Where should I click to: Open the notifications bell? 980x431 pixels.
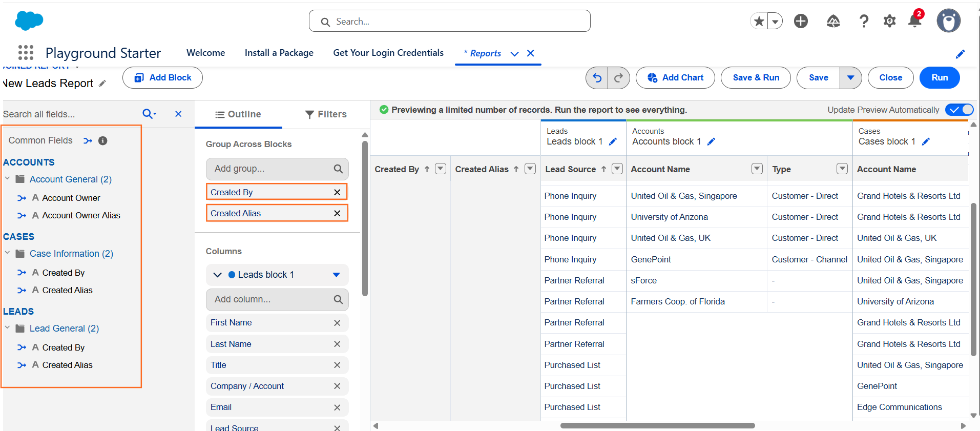(x=915, y=20)
